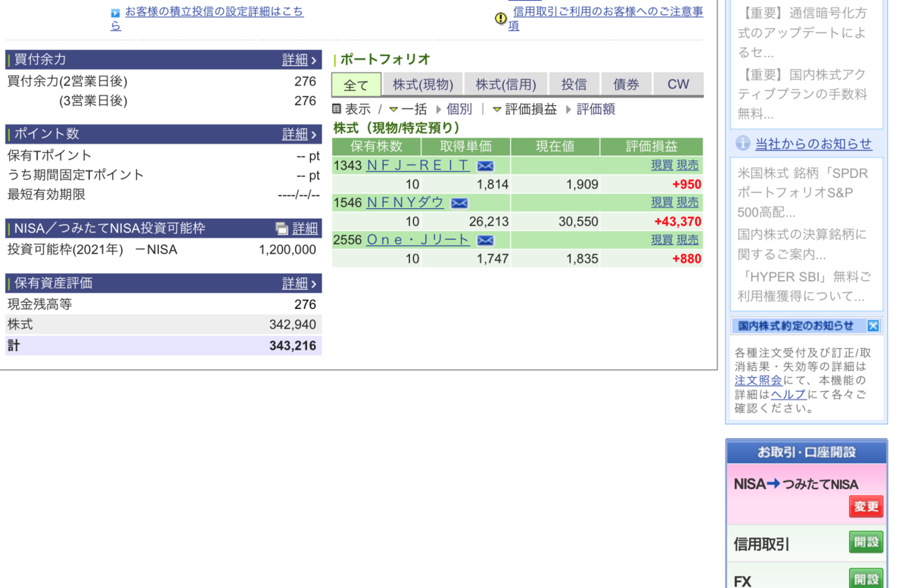Open One・Jリート stock link
The height and width of the screenshot is (588, 908).
click(x=418, y=240)
